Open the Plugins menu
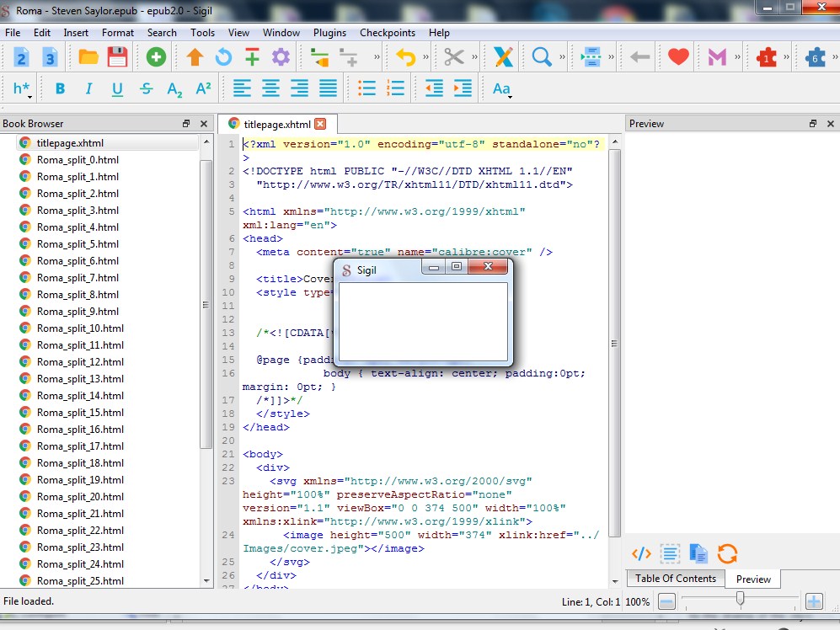The height and width of the screenshot is (630, 840). (x=329, y=33)
